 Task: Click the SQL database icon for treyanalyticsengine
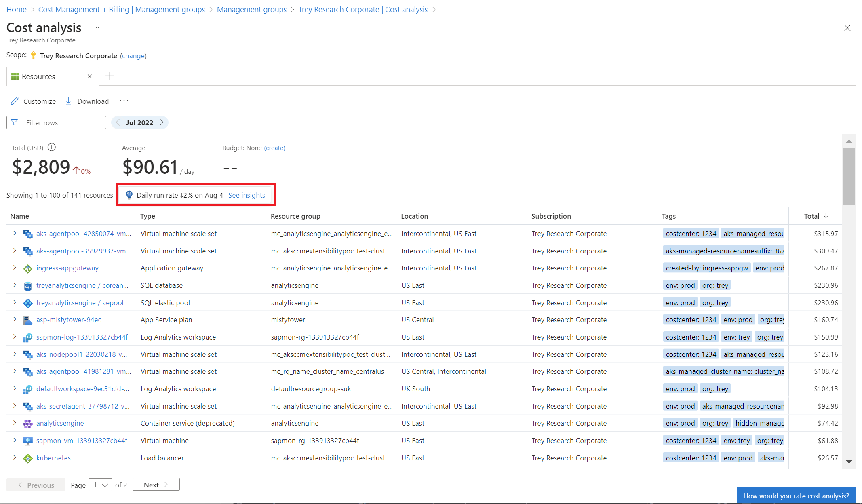click(27, 286)
